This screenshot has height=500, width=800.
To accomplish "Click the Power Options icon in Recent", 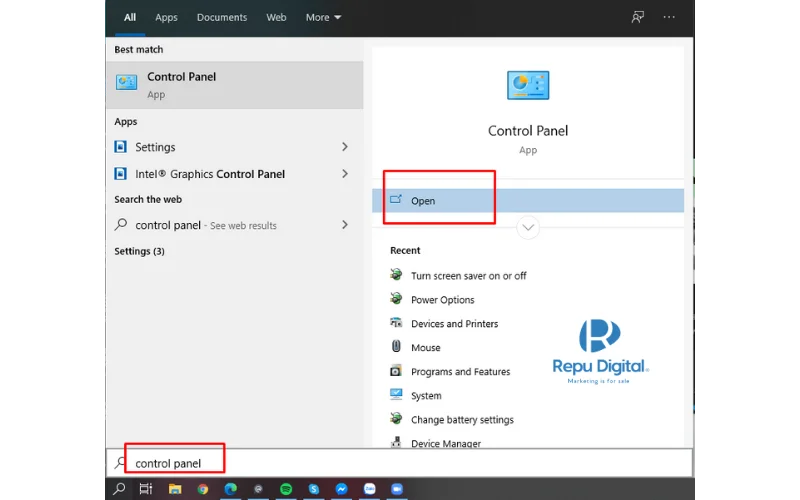I will [396, 299].
